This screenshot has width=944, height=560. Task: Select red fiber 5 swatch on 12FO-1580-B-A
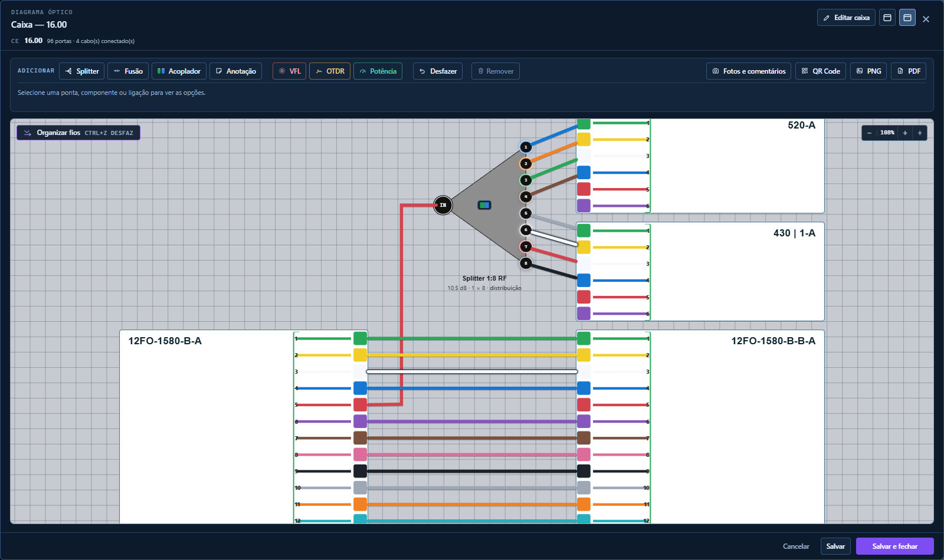coord(360,404)
